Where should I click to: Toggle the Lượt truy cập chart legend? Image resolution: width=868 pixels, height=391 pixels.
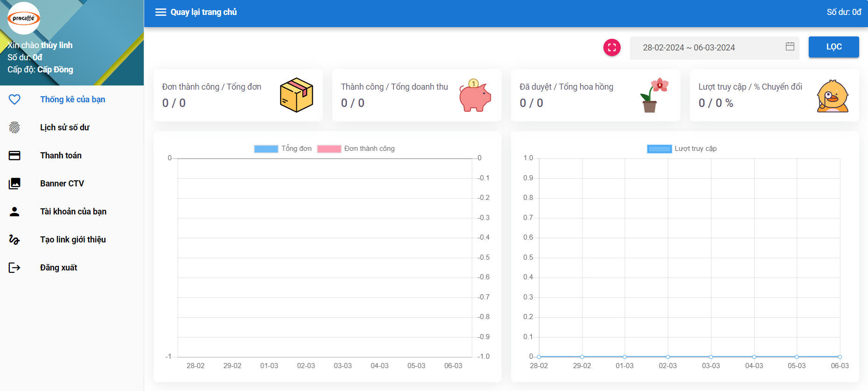[682, 149]
